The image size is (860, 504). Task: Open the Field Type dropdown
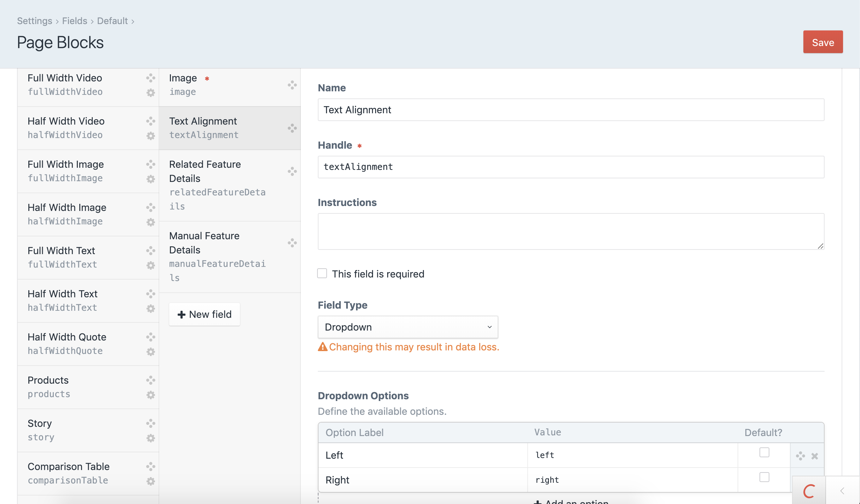click(x=408, y=327)
